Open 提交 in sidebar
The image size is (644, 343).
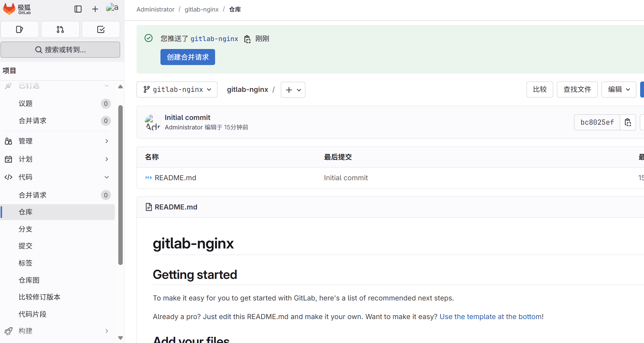[57, 246]
